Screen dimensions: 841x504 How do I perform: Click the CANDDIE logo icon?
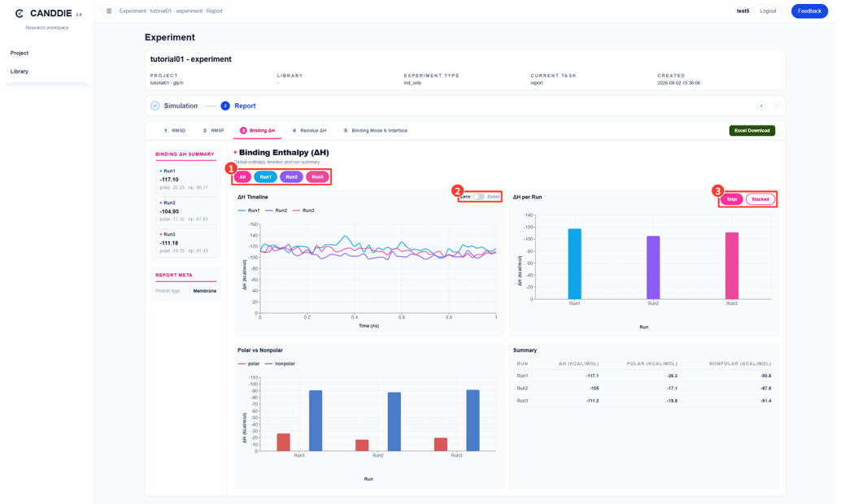coord(20,13)
